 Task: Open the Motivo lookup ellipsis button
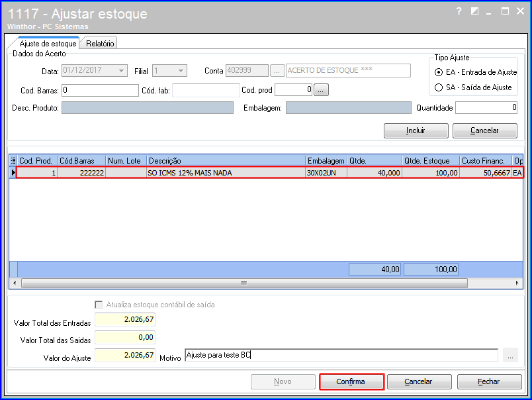coord(510,356)
